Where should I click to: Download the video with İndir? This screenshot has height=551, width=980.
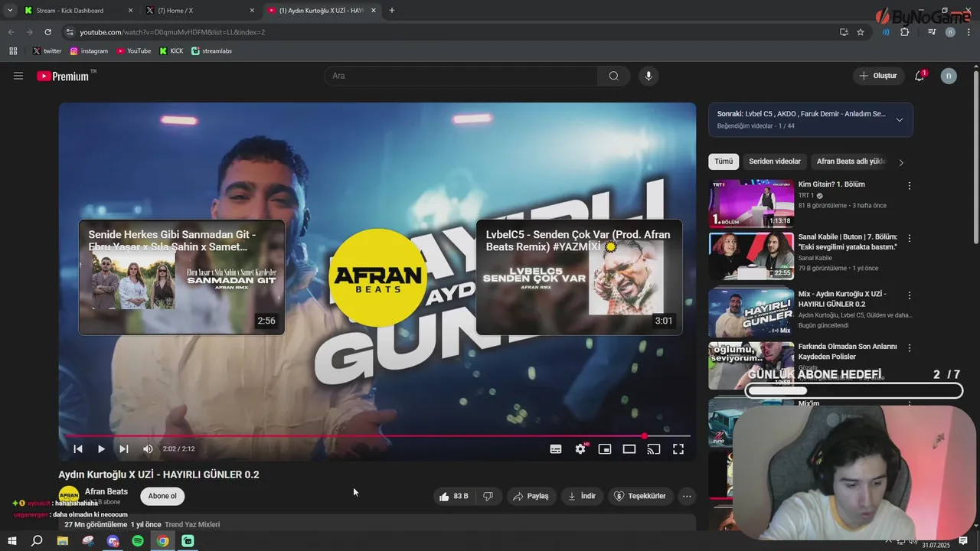pos(582,496)
